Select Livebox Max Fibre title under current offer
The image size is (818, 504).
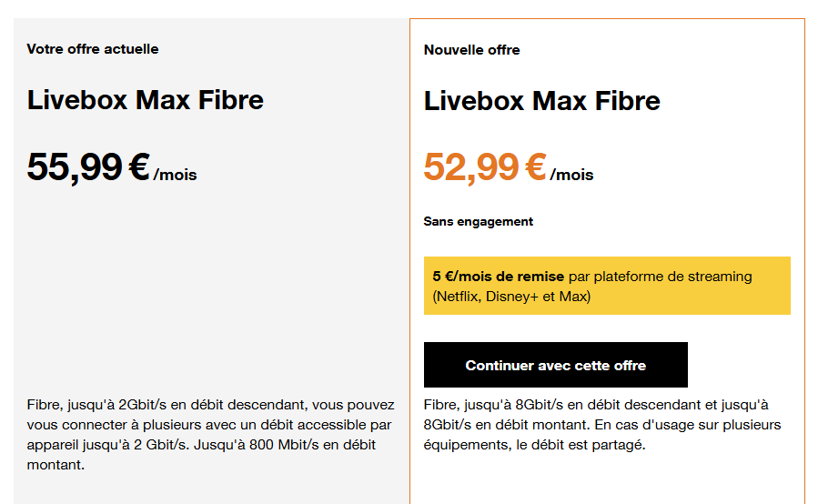click(146, 100)
